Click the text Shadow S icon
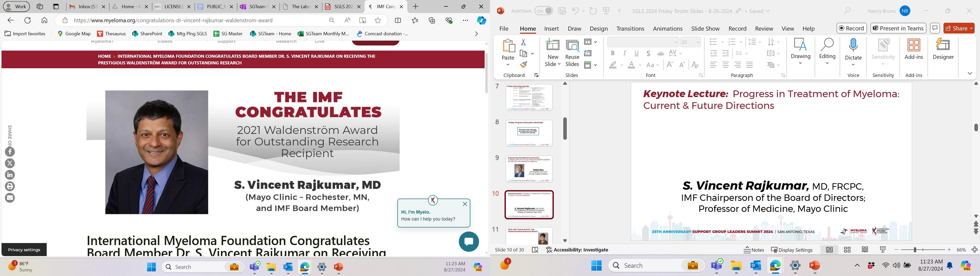The width and height of the screenshot is (980, 276). 648,53
